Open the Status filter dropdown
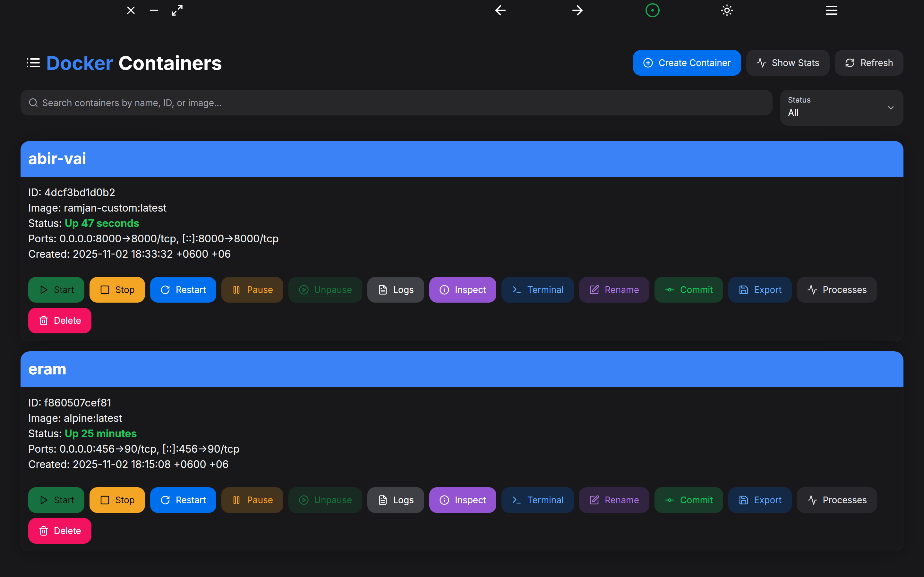The height and width of the screenshot is (577, 924). tap(841, 108)
